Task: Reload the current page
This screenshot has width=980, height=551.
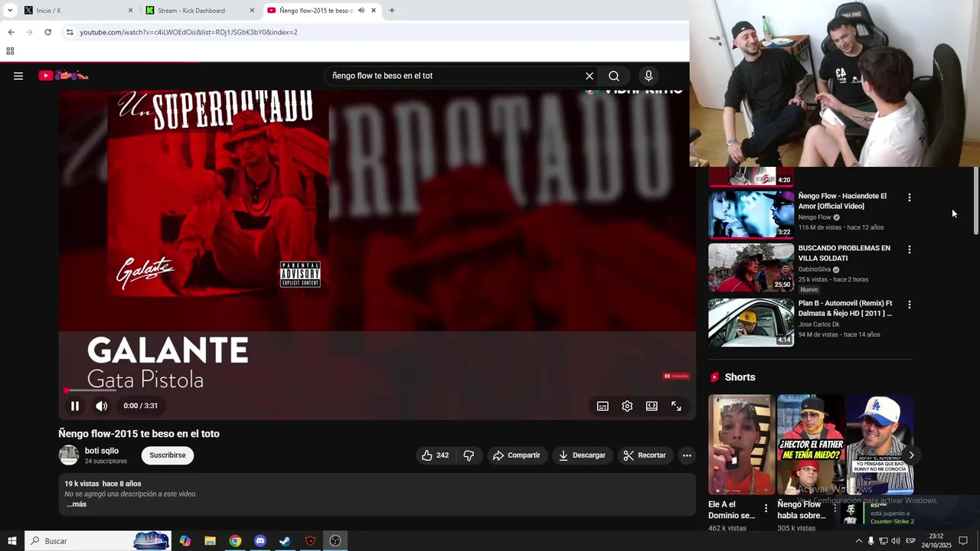Action: (47, 32)
